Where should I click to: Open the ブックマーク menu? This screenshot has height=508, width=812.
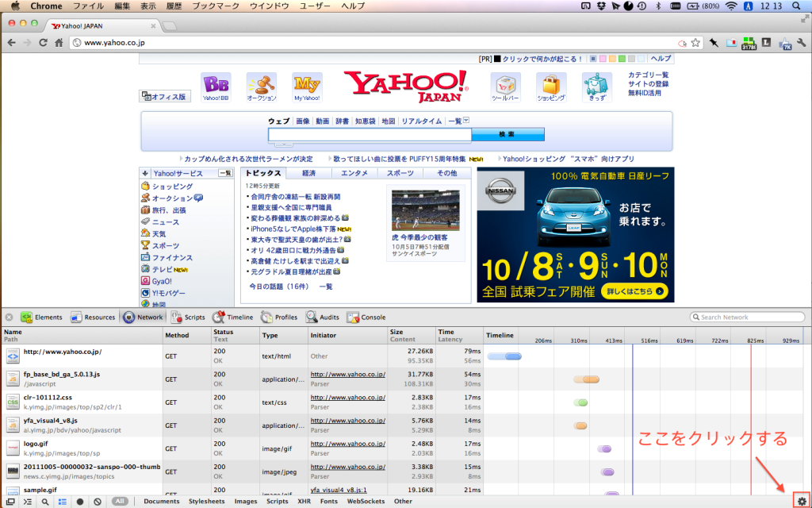pos(216,6)
